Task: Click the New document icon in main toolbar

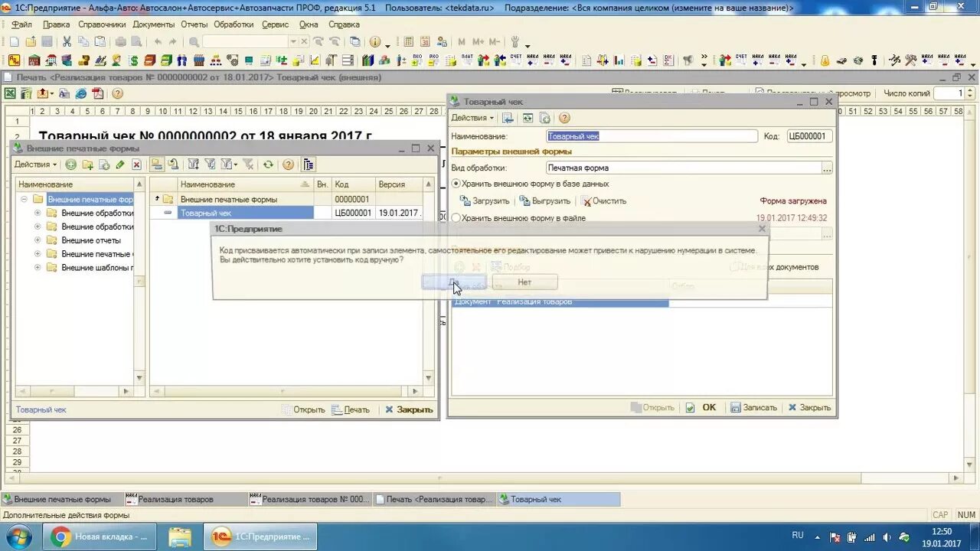Action: point(14,42)
